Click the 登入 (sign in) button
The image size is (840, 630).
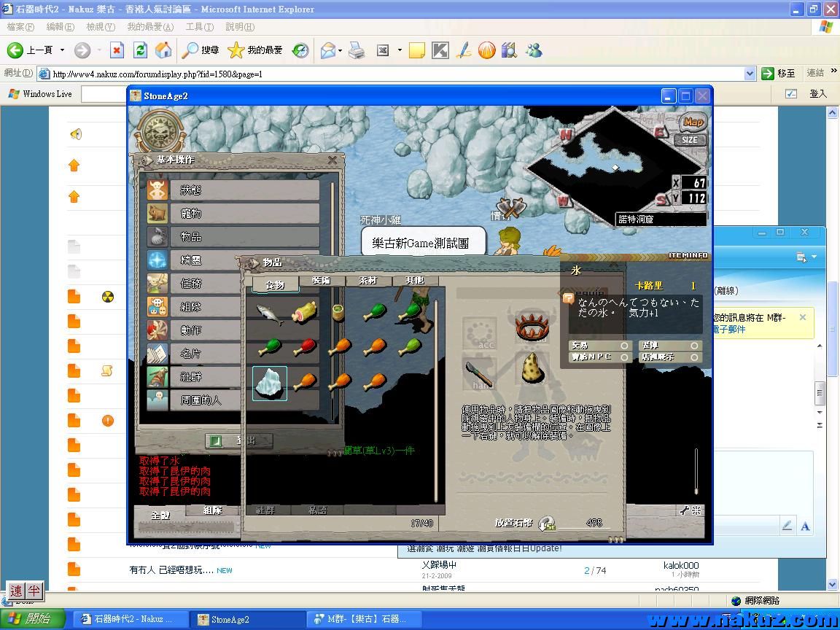817,94
